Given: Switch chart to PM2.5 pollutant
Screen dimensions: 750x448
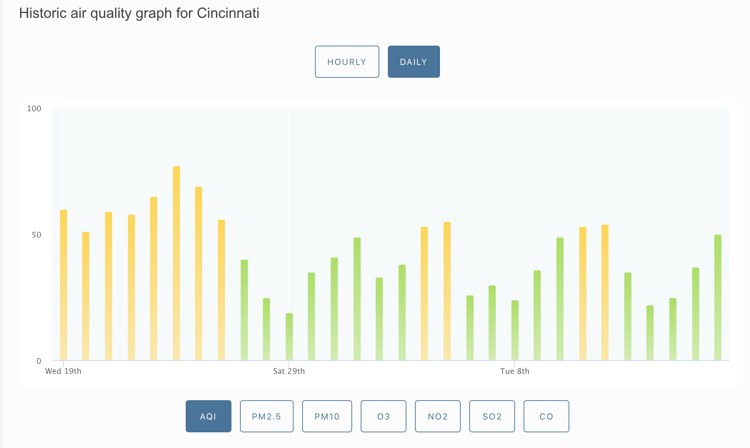Looking at the screenshot, I should coord(266,416).
